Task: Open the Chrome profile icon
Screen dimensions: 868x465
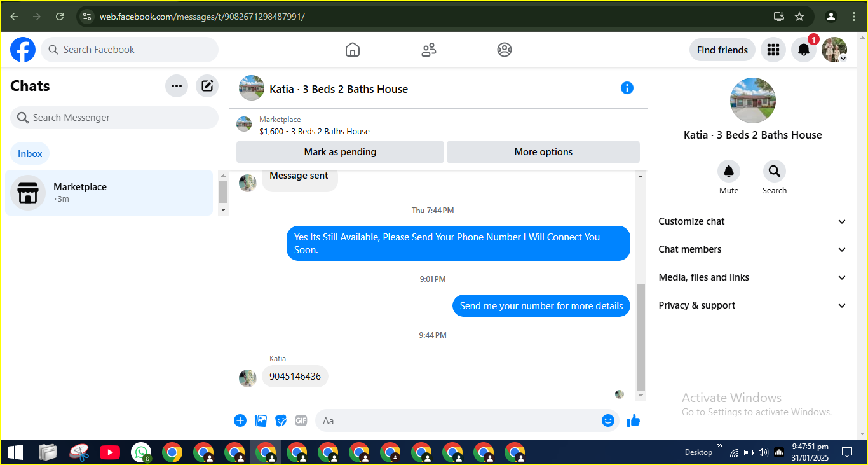Action: pyautogui.click(x=831, y=17)
